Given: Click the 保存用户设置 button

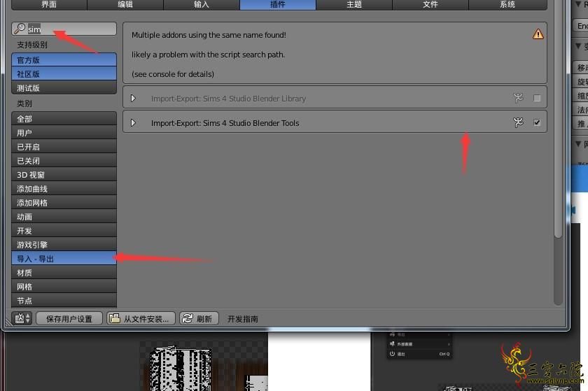Looking at the screenshot, I should (69, 319).
